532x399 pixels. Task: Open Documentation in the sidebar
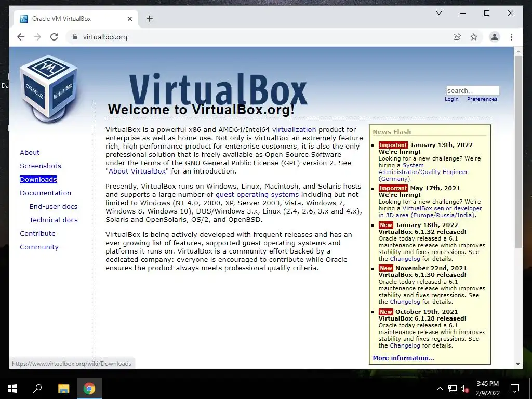pyautogui.click(x=46, y=193)
